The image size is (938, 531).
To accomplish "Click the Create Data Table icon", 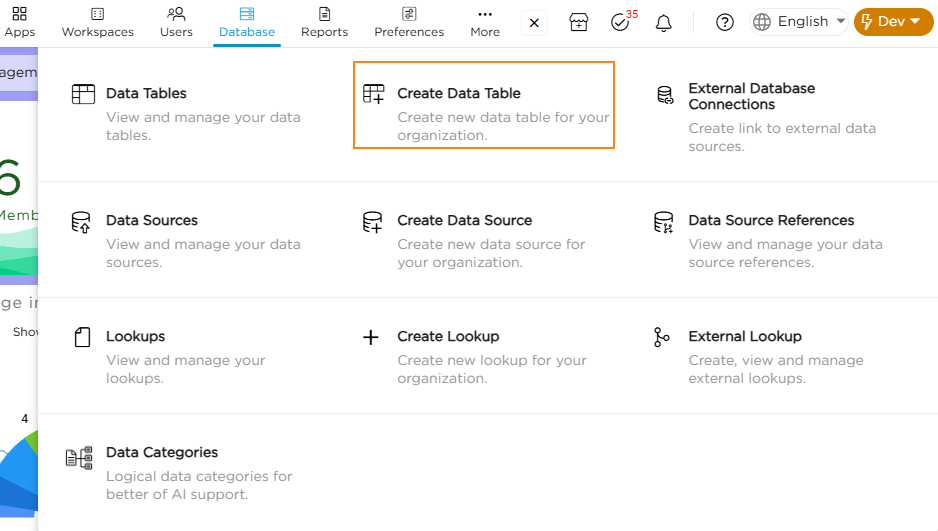I will point(373,94).
